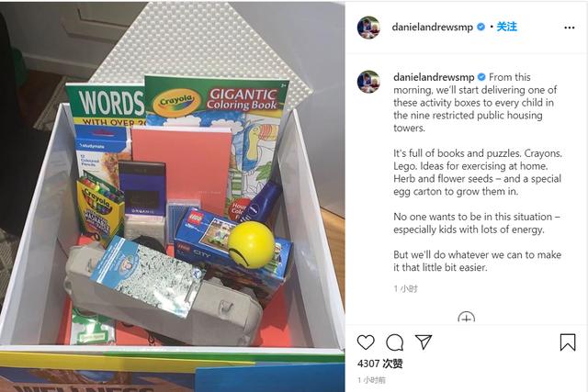
Task: Share the post via paper plane icon
Action: [x=424, y=342]
